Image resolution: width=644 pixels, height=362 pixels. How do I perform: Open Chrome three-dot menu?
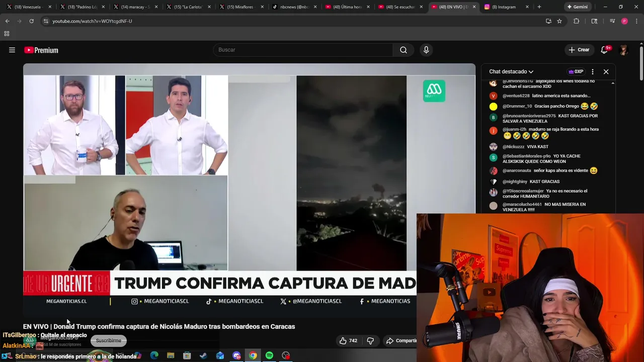pos(636,21)
